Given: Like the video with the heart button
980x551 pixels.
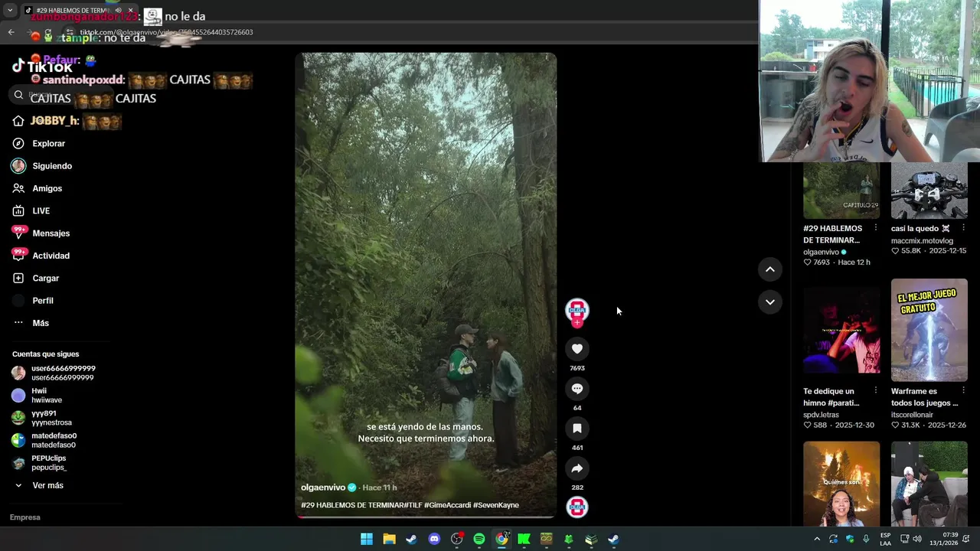Looking at the screenshot, I should [577, 349].
